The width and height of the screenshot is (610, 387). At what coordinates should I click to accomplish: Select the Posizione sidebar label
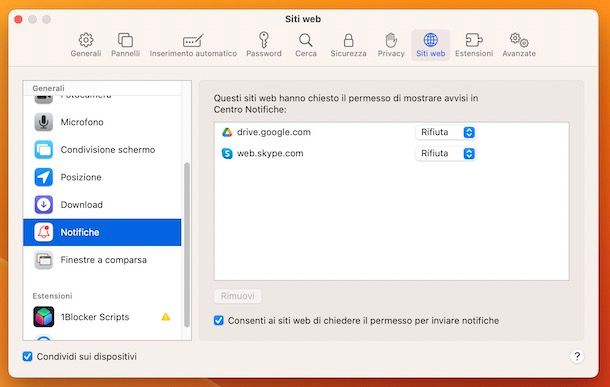point(81,177)
